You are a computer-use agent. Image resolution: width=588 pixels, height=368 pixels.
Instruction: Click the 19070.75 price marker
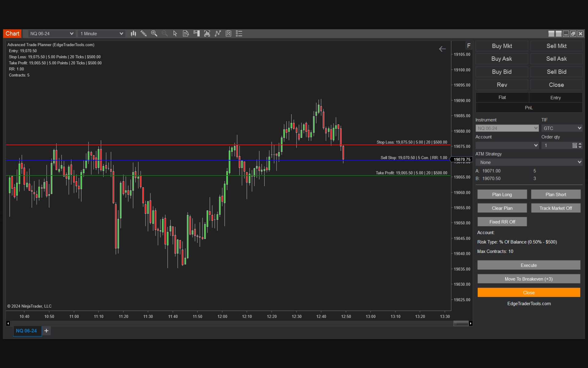(x=461, y=159)
